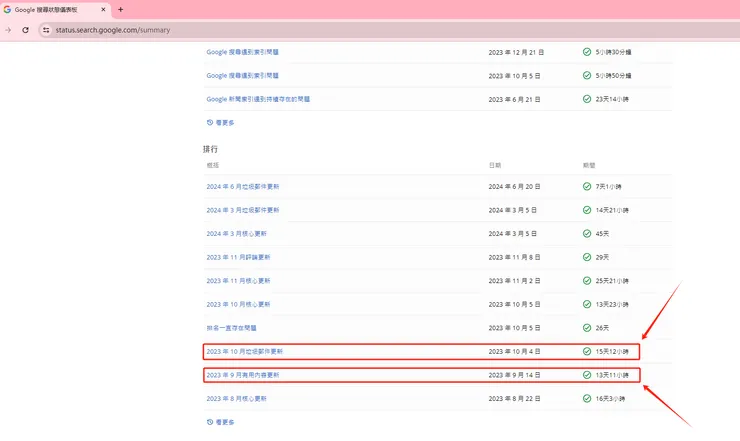The image size is (740, 441).
Task: Click the resolved check icon for 5小時50分鐘
Action: 587,76
